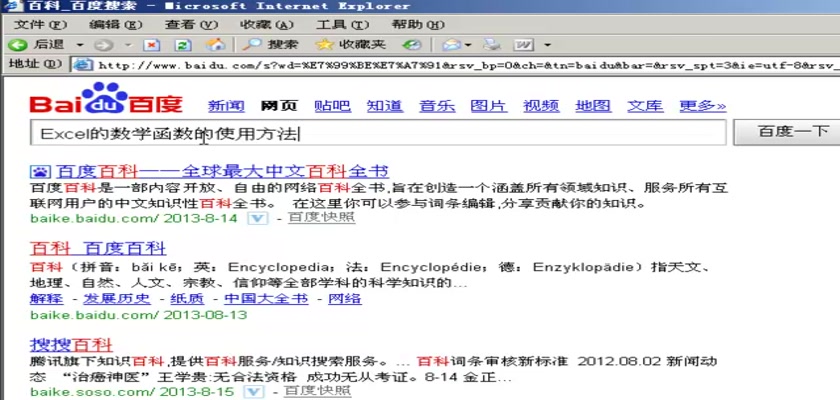Click the 百度一下 search button
Viewport: 840px width, 400px height.
(788, 132)
